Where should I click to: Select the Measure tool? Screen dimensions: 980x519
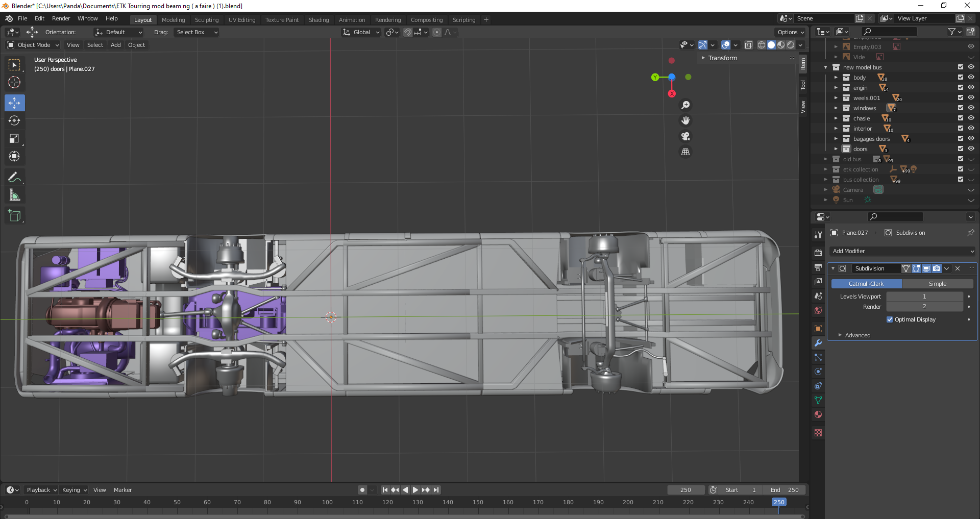pyautogui.click(x=14, y=195)
